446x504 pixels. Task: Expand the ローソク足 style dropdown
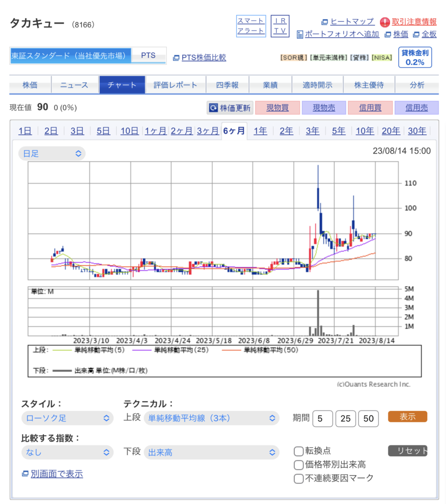(67, 418)
